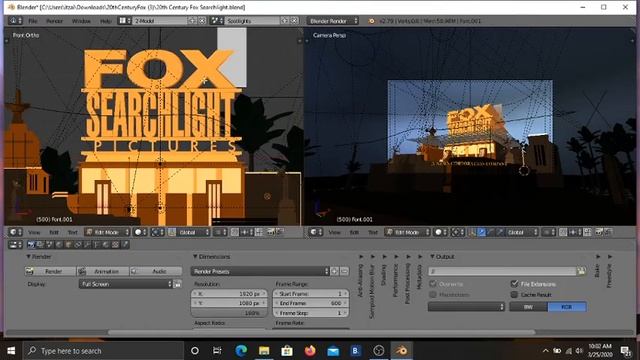Toggle the File Extensions checkbox

[514, 284]
